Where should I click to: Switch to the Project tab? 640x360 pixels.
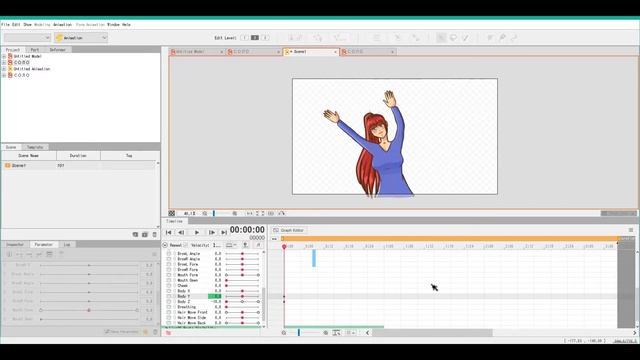point(13,50)
